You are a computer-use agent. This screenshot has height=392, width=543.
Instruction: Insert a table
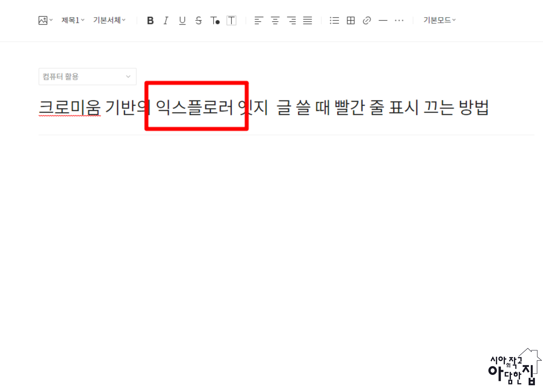tap(351, 20)
